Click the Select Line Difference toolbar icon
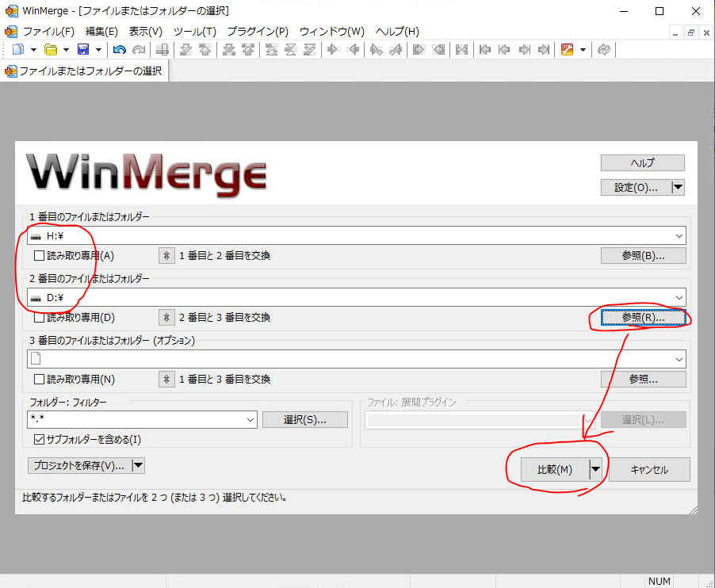 pyautogui.click(x=162, y=49)
